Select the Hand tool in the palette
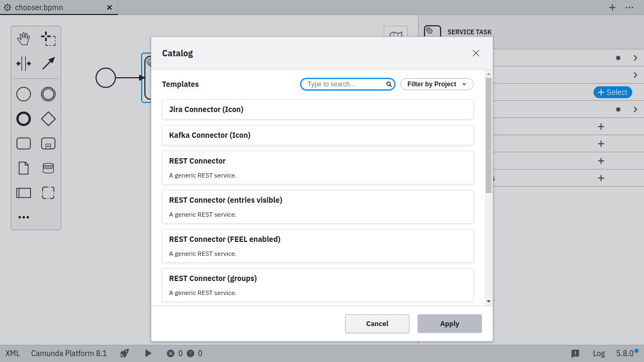 [x=24, y=38]
